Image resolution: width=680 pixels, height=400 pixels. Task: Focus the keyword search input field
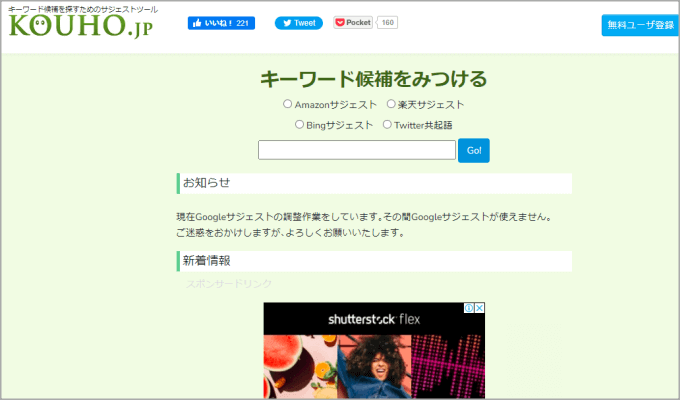(x=357, y=150)
